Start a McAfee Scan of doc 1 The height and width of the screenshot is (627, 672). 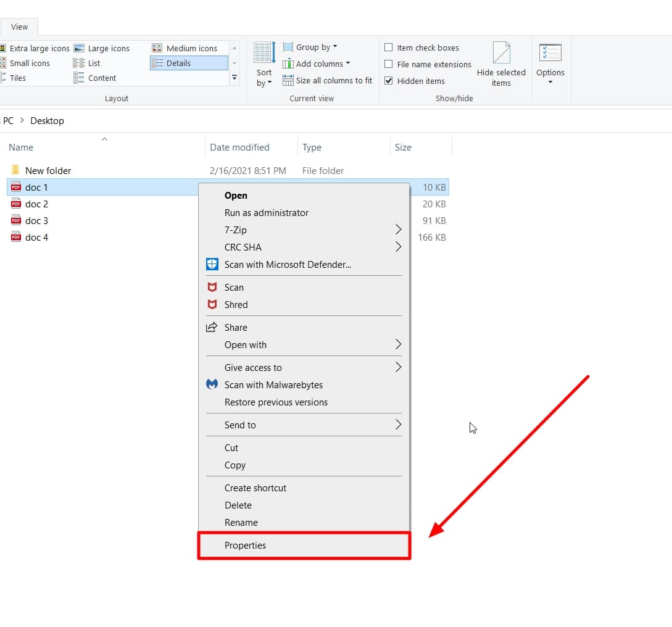point(234,287)
